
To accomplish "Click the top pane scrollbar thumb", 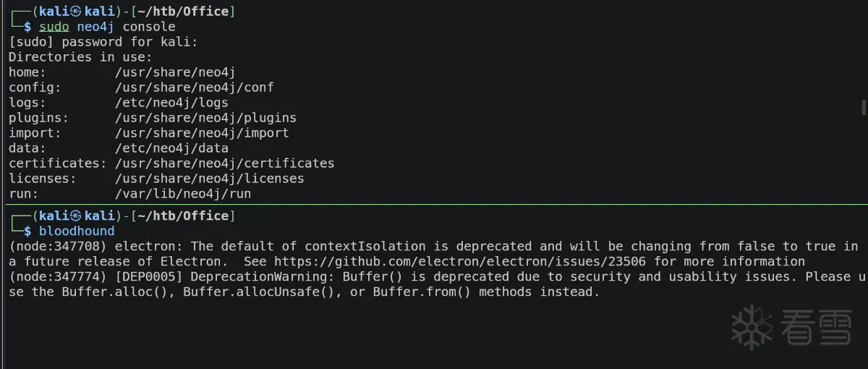I will (864, 108).
